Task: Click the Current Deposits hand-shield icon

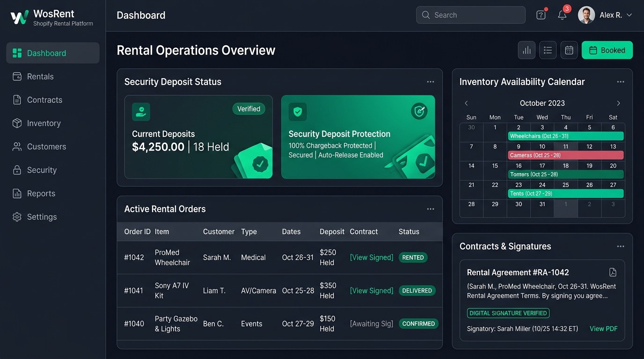Action: click(141, 112)
